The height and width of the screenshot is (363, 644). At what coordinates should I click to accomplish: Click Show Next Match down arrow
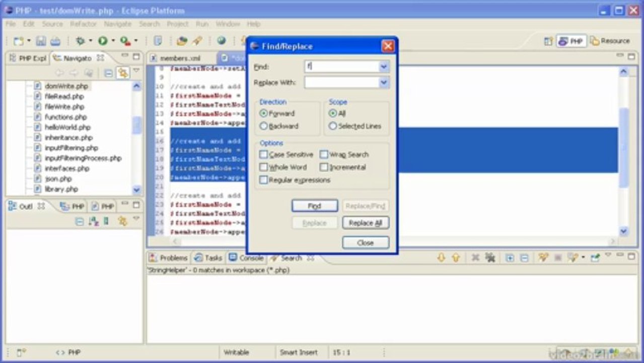click(x=441, y=258)
